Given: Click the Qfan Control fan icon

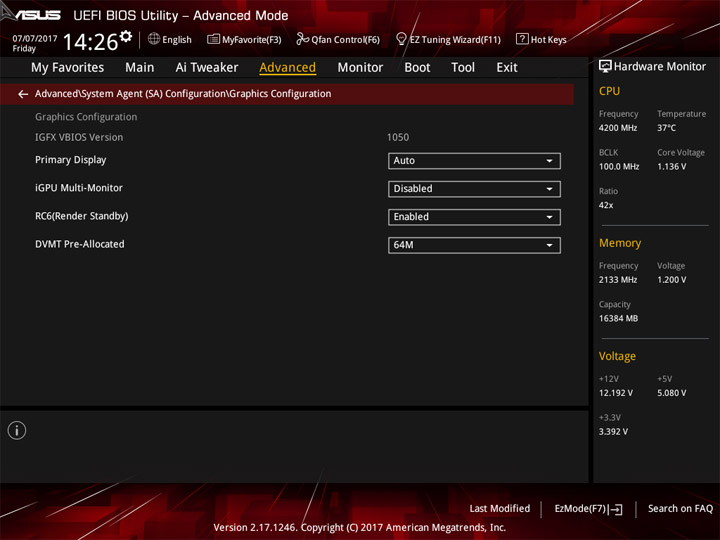Looking at the screenshot, I should click(302, 39).
